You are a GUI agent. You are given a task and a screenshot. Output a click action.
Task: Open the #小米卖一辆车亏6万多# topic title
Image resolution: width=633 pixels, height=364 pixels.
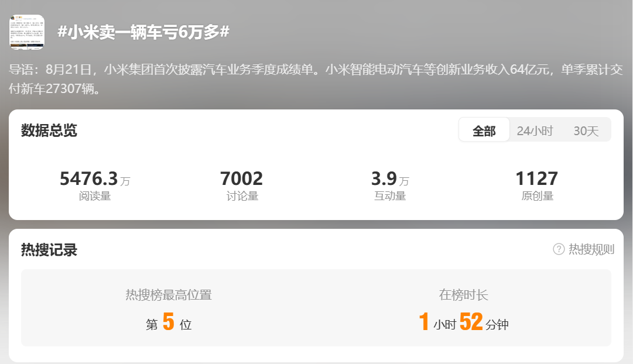point(143,32)
